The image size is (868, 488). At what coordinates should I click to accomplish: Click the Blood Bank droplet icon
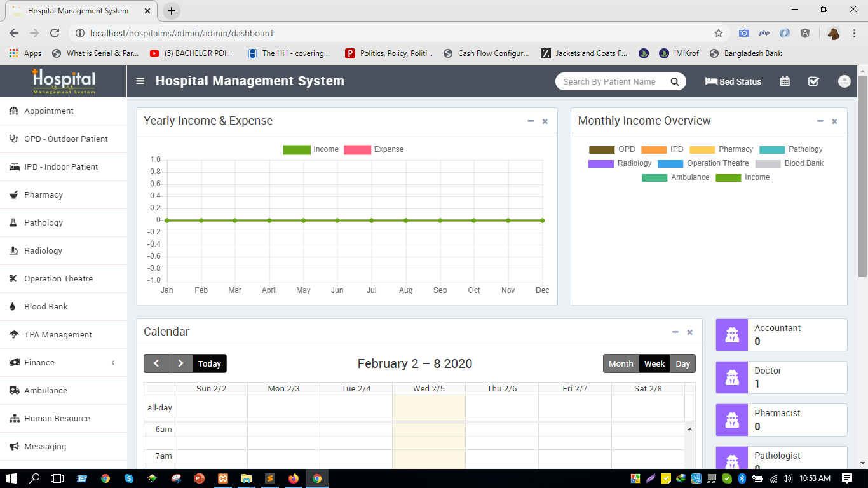[x=13, y=307]
